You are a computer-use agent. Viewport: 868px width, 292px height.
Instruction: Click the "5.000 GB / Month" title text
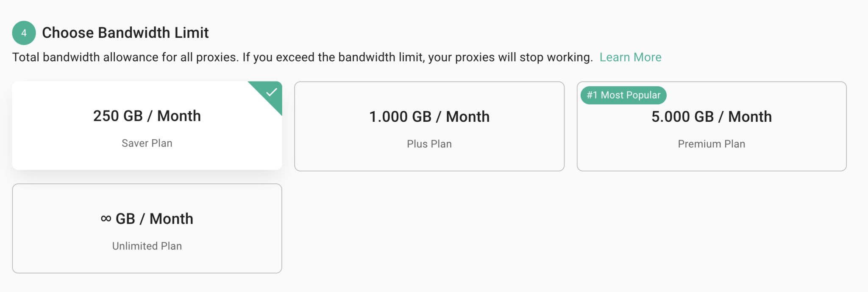pyautogui.click(x=711, y=117)
